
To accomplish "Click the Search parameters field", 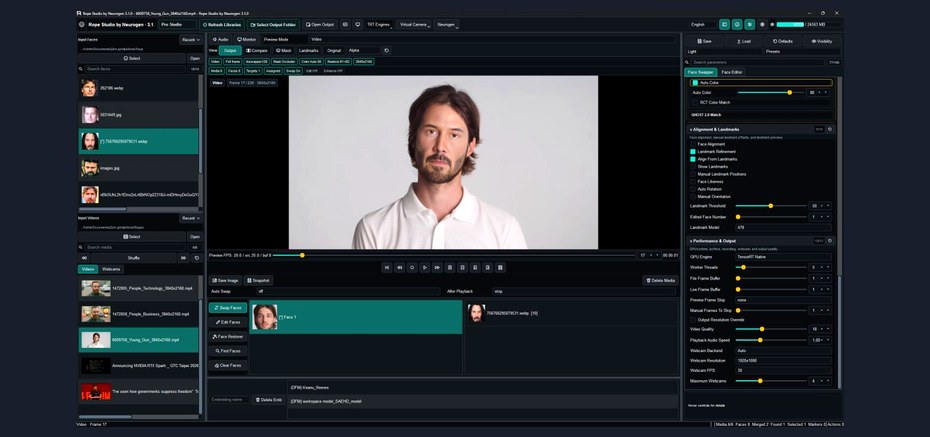I will pos(757,62).
